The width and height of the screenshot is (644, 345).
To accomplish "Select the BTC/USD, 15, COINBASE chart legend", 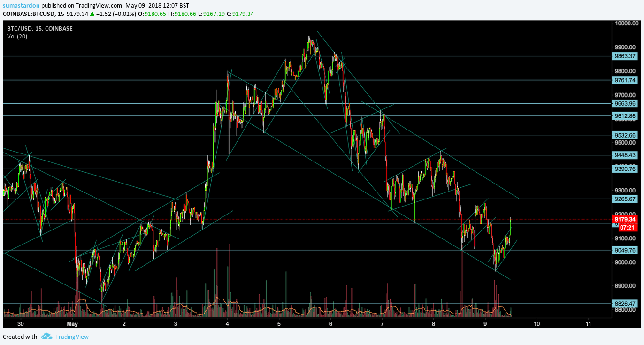I will 39,28.
